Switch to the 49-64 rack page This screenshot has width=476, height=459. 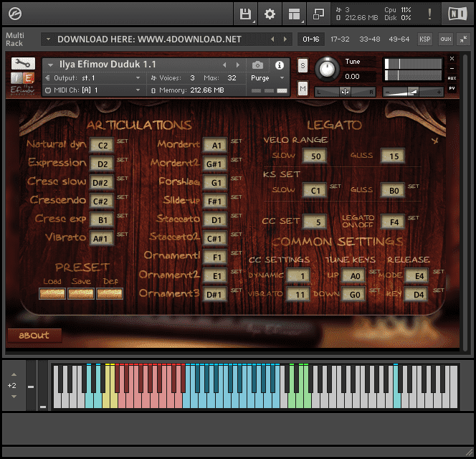(x=399, y=39)
